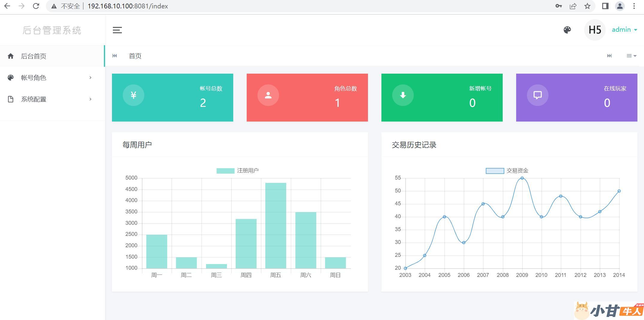Bookmark this page with the star icon

(x=587, y=6)
